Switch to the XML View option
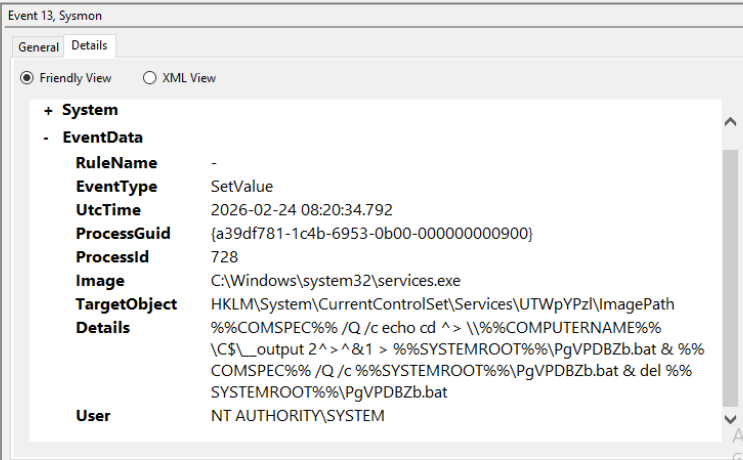The height and width of the screenshot is (460, 743). click(150, 78)
